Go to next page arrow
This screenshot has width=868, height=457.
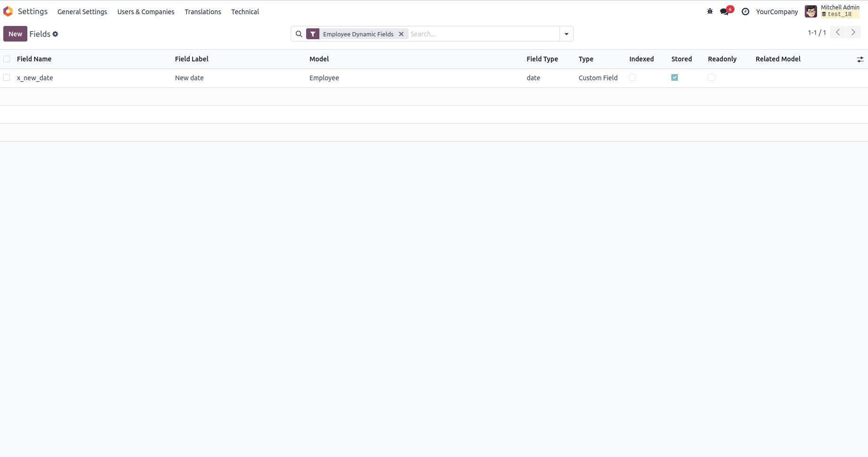[853, 32]
